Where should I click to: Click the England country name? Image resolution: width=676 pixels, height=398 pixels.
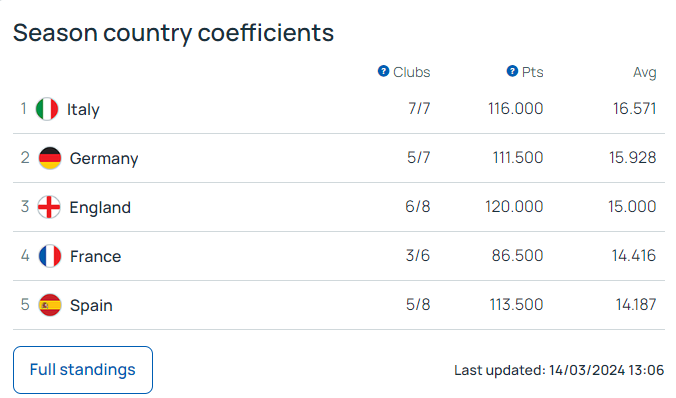coord(100,207)
